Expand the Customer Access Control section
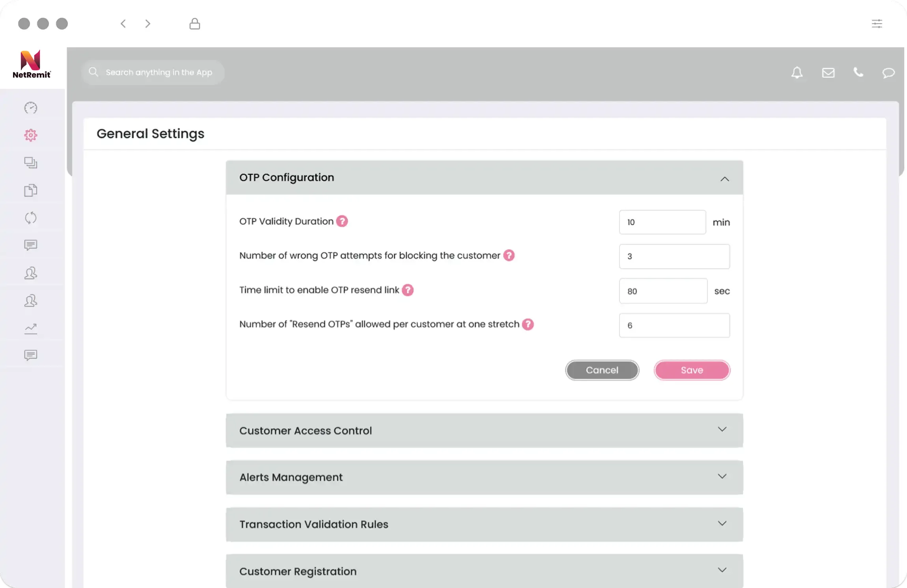This screenshot has width=907, height=588. tap(722, 429)
